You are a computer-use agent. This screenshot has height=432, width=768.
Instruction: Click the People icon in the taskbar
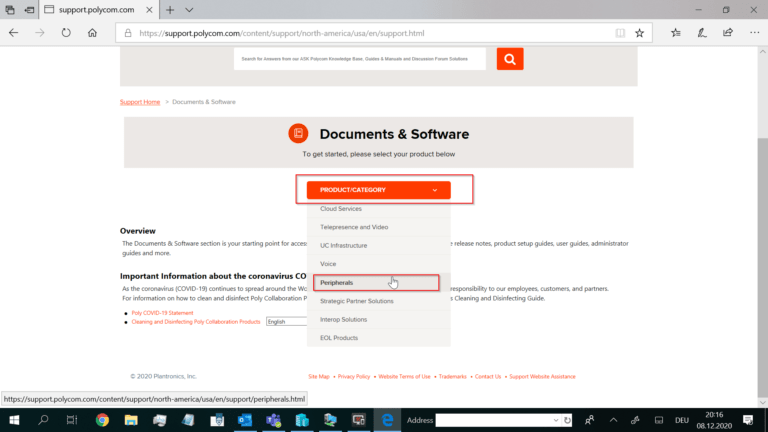(x=589, y=420)
